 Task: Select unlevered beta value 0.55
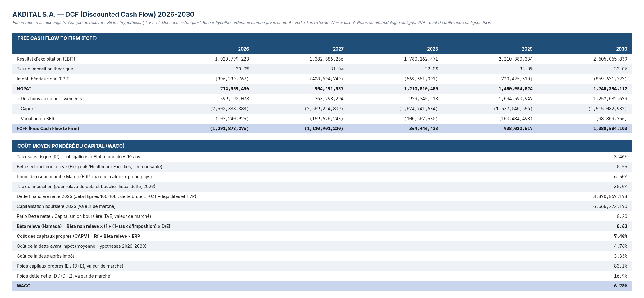coord(622,167)
